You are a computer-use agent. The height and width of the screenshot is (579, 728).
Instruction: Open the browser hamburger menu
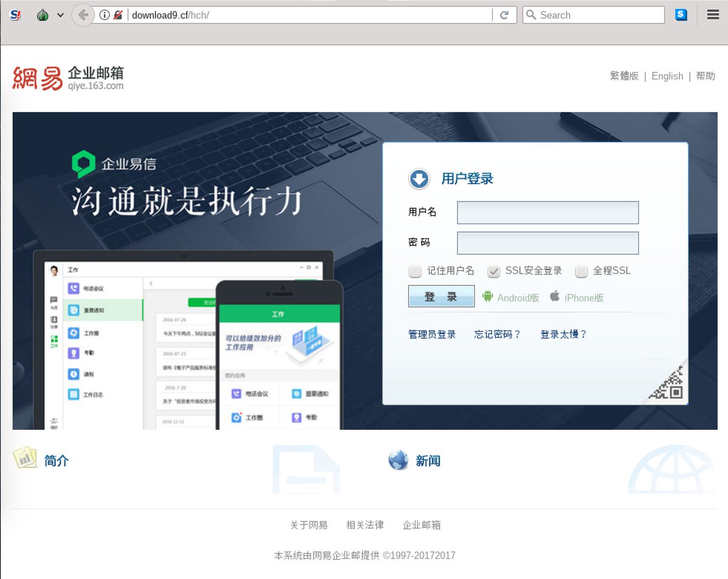[x=713, y=15]
